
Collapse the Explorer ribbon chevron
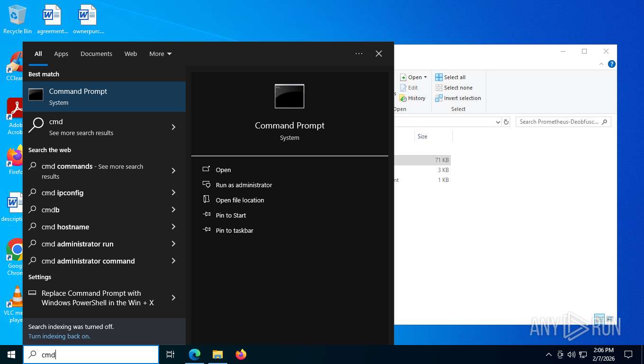point(602,64)
